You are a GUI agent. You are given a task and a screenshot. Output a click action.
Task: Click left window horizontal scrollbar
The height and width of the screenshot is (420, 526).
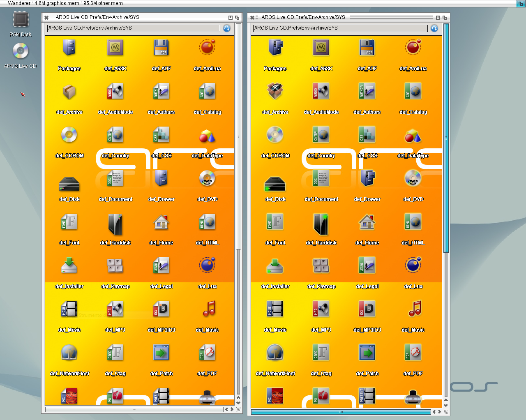134,409
